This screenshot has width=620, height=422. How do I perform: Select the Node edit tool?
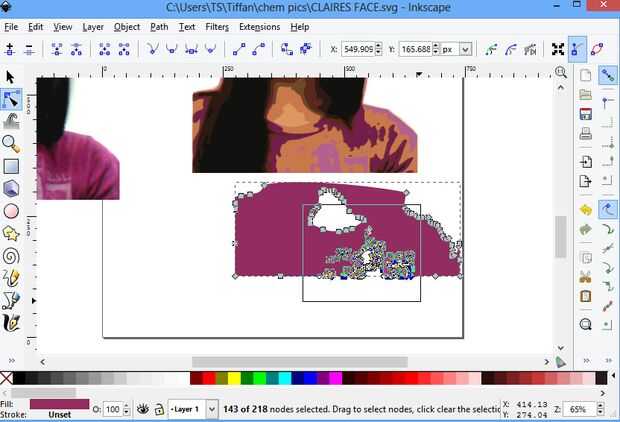coord(11,99)
